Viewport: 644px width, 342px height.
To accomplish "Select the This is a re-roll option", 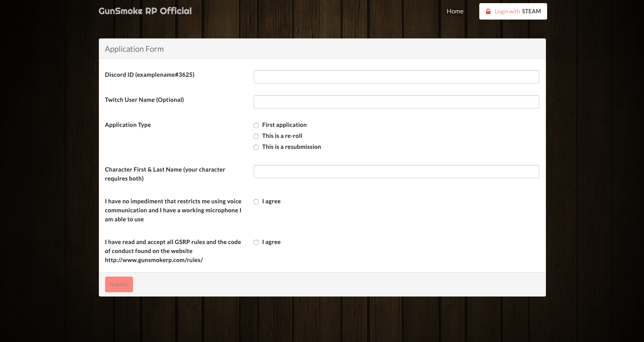I will coord(256,136).
